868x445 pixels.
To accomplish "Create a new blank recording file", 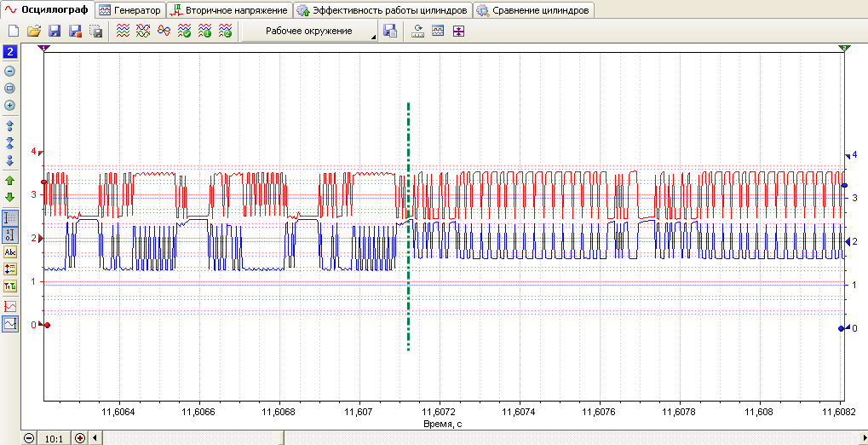I will [x=14, y=31].
